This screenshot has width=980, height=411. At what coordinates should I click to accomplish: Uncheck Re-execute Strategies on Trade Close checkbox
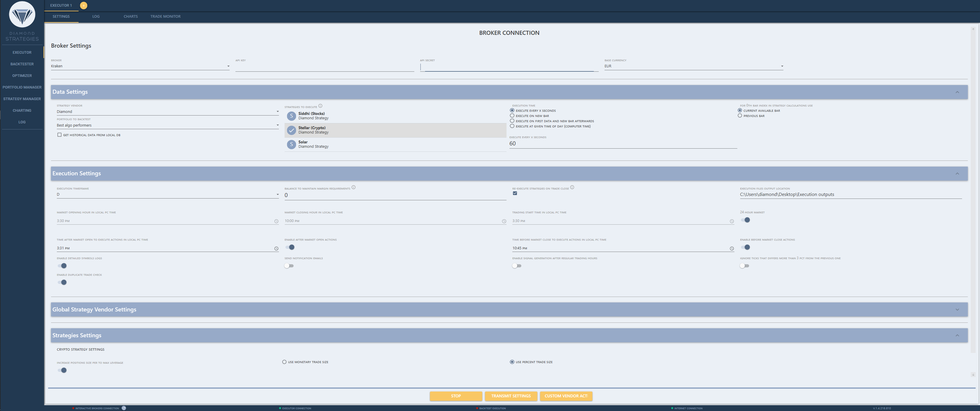pyautogui.click(x=515, y=193)
